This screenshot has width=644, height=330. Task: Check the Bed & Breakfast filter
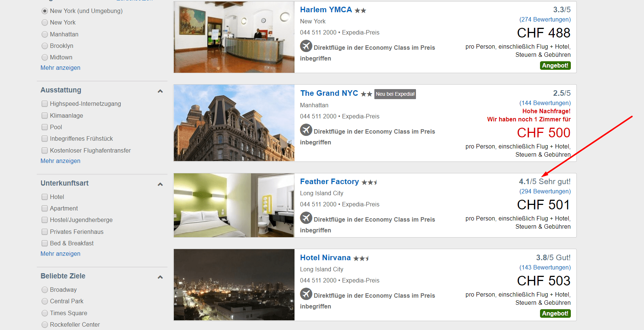click(x=45, y=243)
